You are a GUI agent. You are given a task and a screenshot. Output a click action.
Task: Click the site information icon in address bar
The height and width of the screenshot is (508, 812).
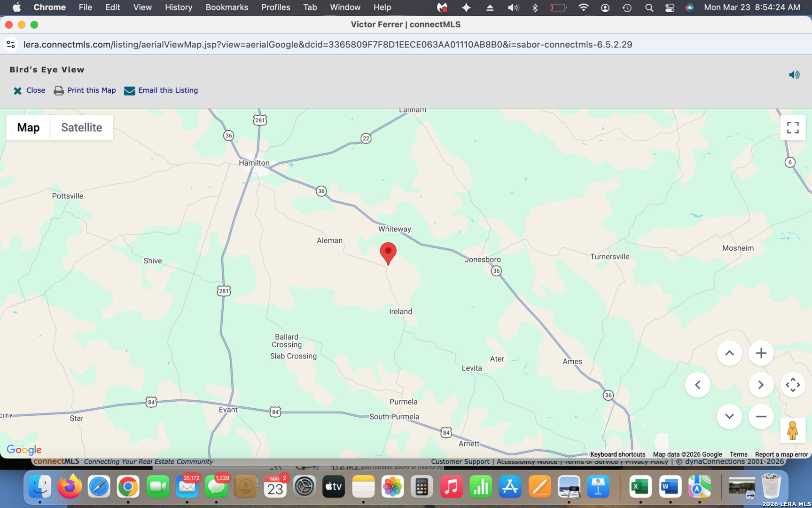tap(11, 45)
